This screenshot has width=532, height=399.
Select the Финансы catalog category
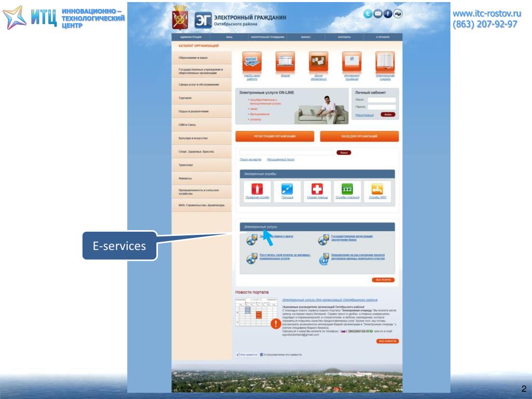[202, 178]
